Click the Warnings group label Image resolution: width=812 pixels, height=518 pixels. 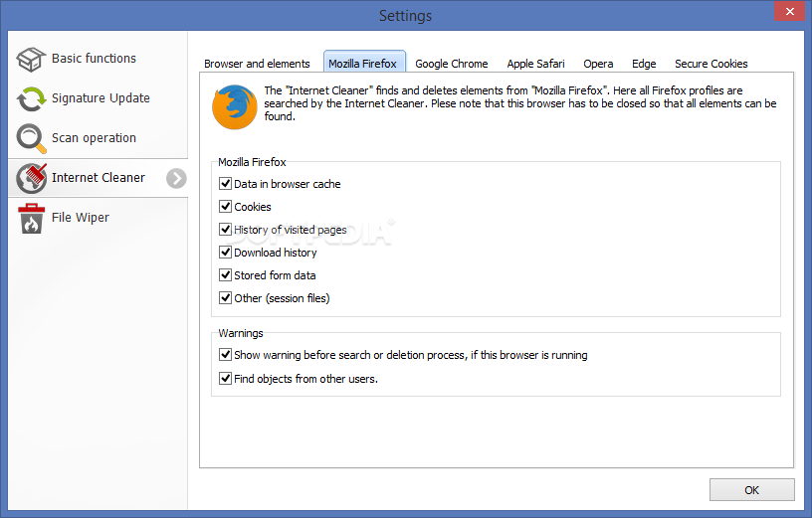click(240, 333)
